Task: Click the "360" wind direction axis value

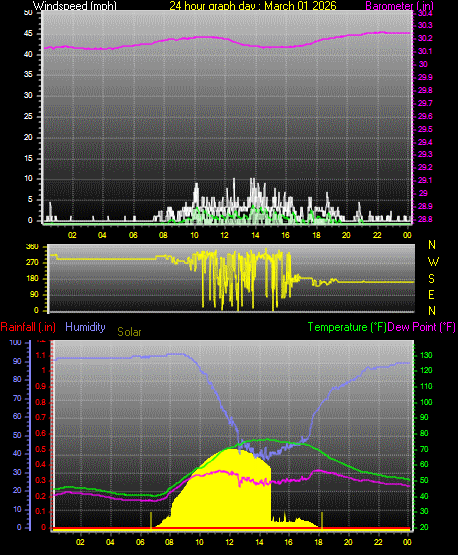Action: pos(32,247)
